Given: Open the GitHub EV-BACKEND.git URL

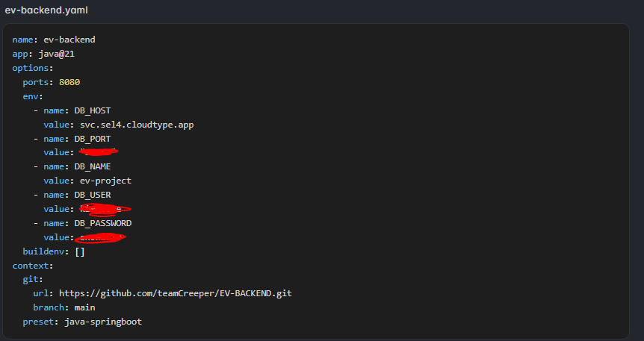Looking at the screenshot, I should [x=175, y=293].
